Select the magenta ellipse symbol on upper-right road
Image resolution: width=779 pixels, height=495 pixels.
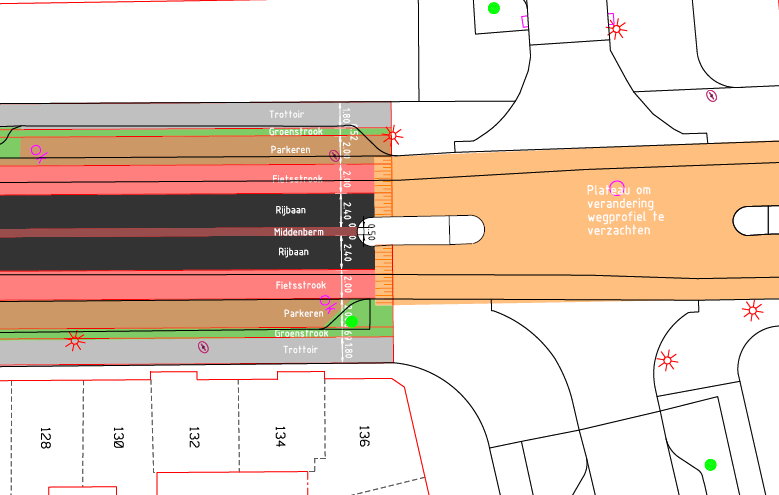pos(712,96)
